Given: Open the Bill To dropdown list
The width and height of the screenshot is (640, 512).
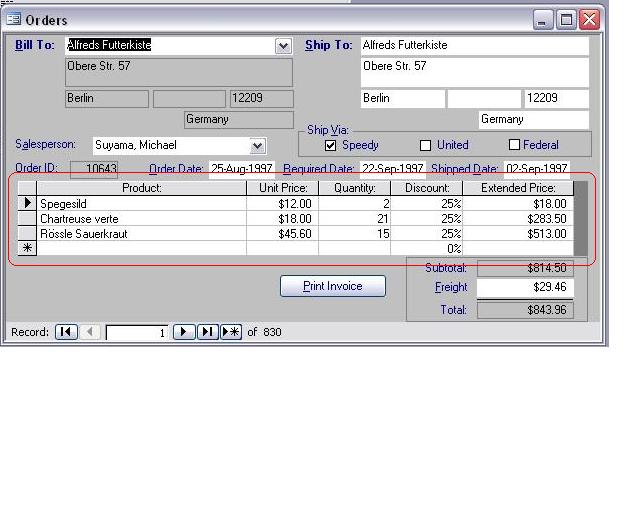Looking at the screenshot, I should click(283, 46).
